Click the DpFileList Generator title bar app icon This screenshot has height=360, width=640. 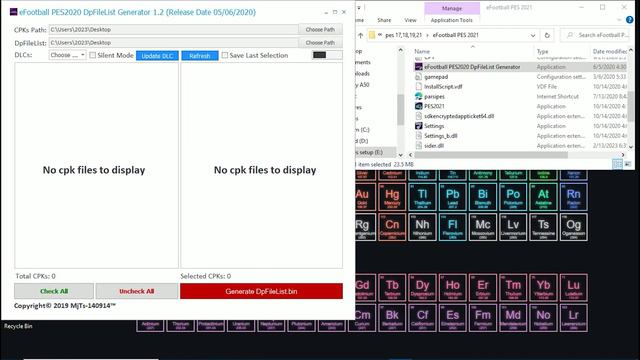13,12
